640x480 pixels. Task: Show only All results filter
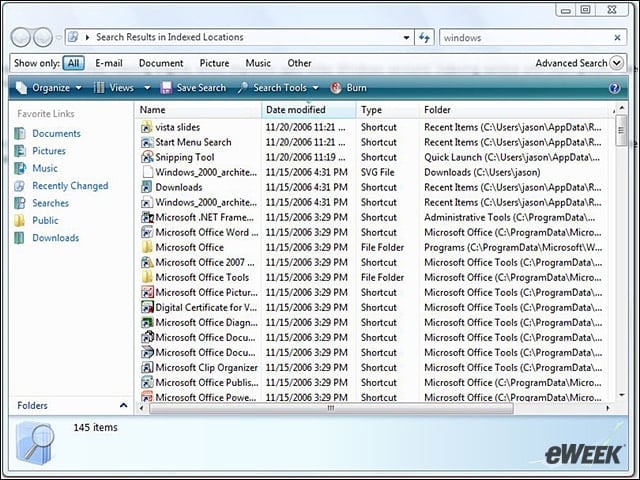pyautogui.click(x=73, y=63)
